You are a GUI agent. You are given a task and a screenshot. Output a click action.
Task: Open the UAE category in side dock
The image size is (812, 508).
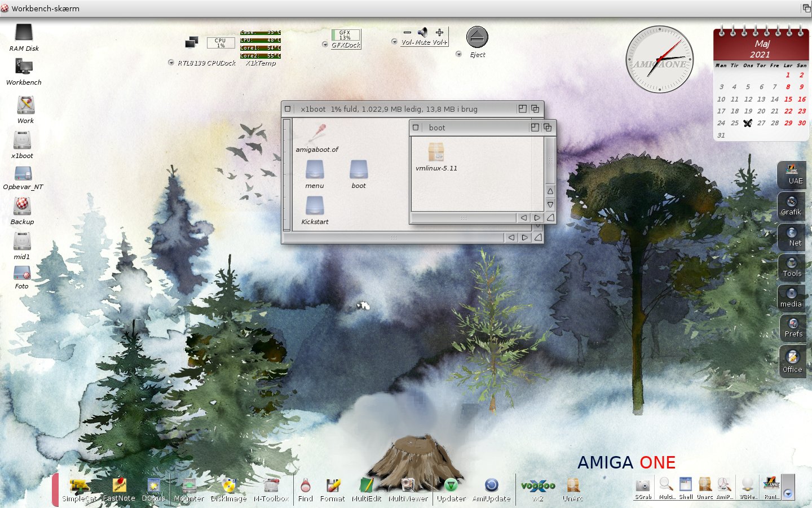[792, 174]
